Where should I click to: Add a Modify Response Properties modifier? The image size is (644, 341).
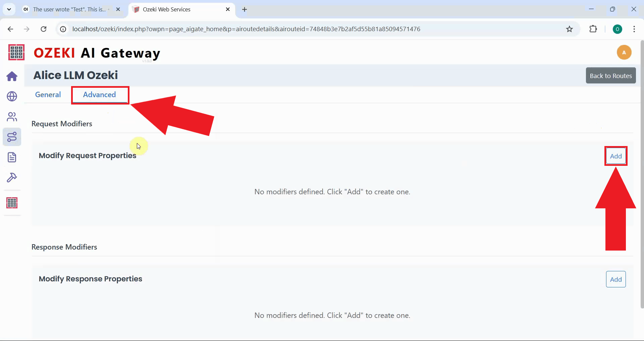616,279
